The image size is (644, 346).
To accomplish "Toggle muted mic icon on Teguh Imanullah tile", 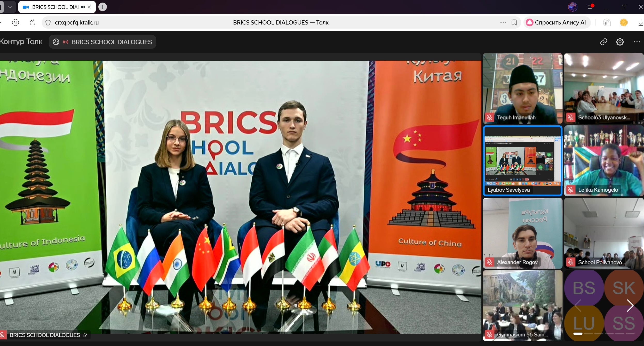I will [x=489, y=117].
